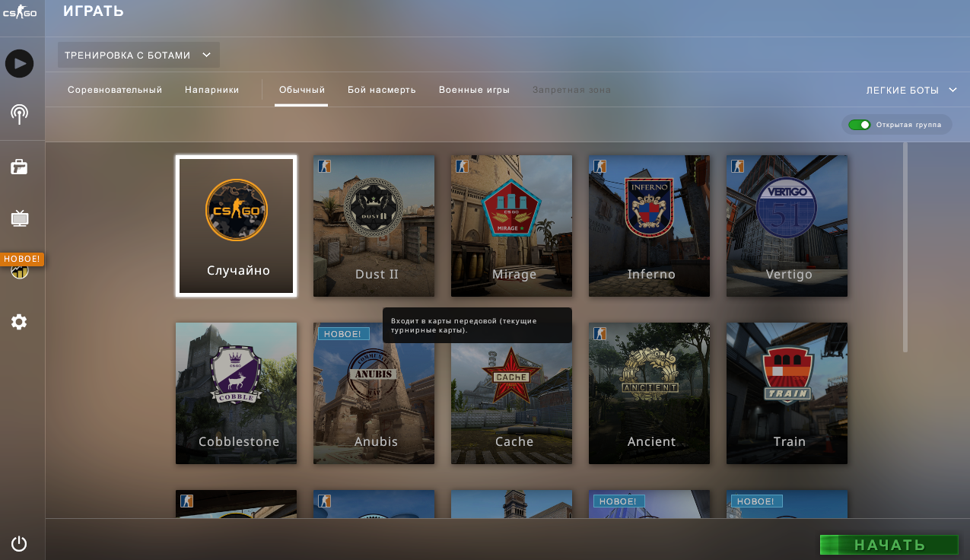The image size is (970, 560).
Task: Click the Train name label
Action: tap(789, 441)
